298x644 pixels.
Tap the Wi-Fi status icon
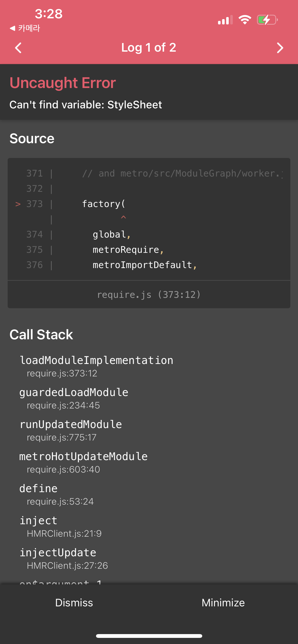click(x=245, y=20)
